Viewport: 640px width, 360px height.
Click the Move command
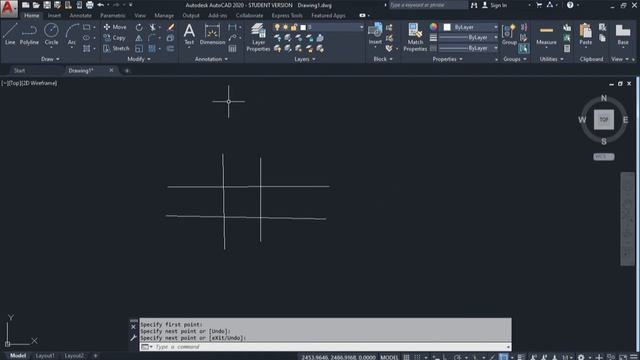coord(115,27)
